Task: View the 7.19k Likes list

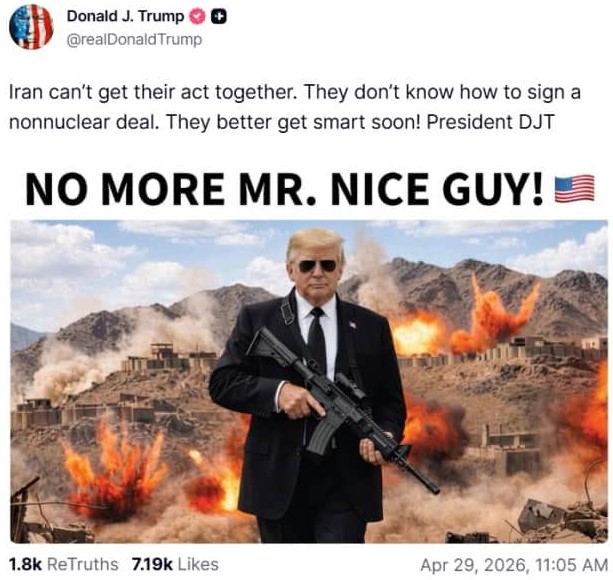Action: (176, 564)
